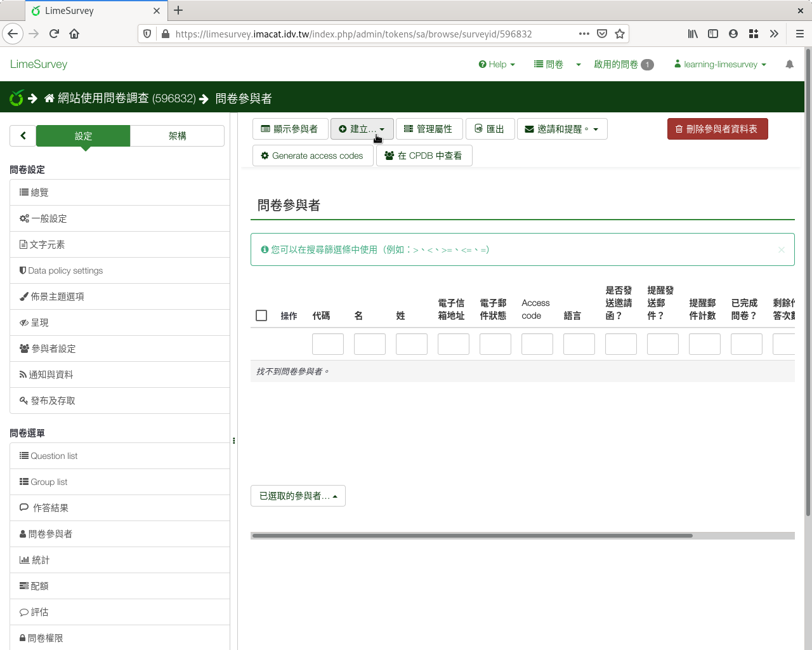Image resolution: width=812 pixels, height=650 pixels.
Task: Open 問卷權限 in sidebar
Action: point(120,638)
